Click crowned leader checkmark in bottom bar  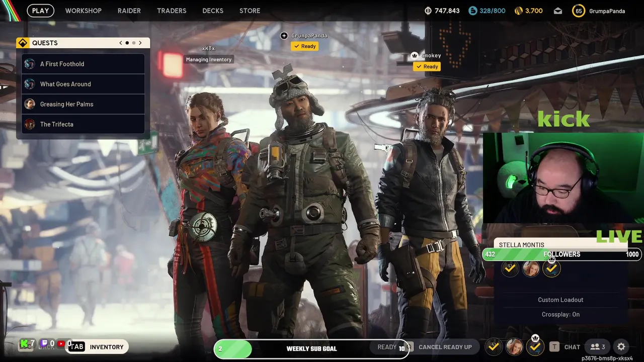(535, 346)
